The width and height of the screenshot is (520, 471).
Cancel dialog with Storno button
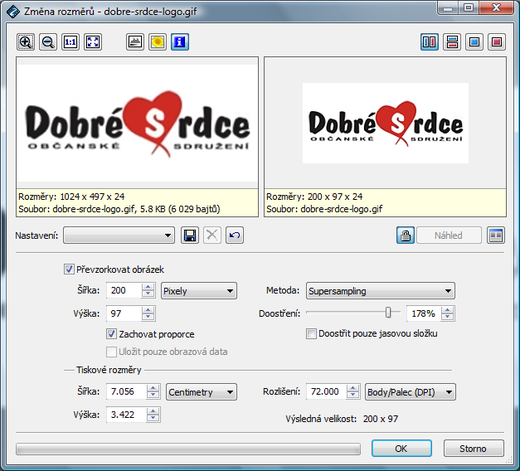click(x=473, y=448)
